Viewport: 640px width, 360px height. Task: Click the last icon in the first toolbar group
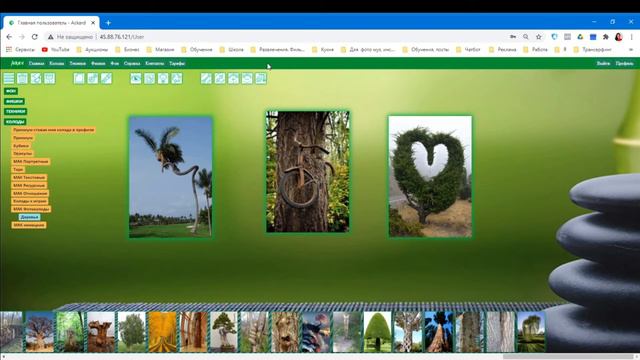pos(49,78)
